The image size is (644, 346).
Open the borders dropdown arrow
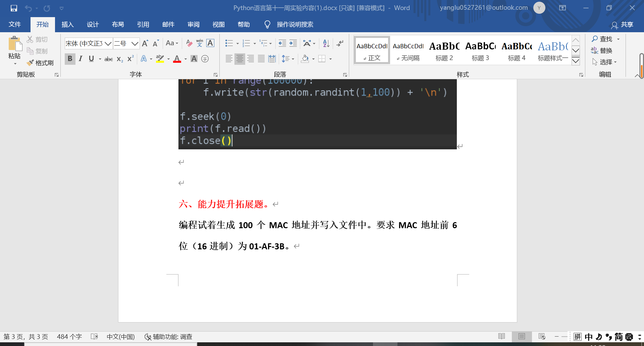click(x=330, y=59)
